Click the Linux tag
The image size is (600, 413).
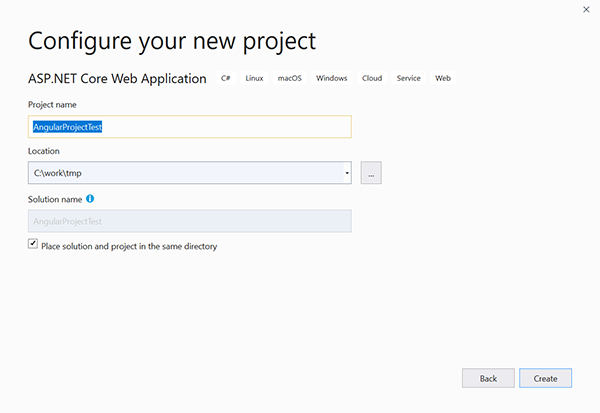pos(254,78)
